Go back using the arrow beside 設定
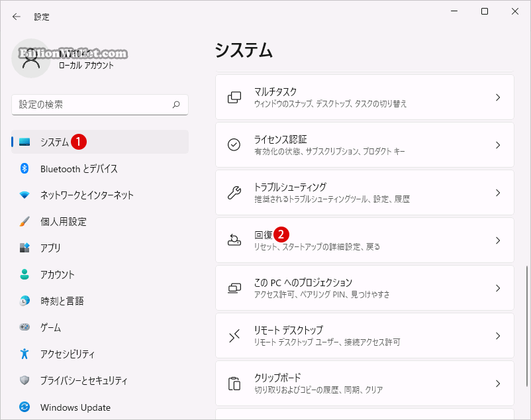 pyautogui.click(x=17, y=17)
